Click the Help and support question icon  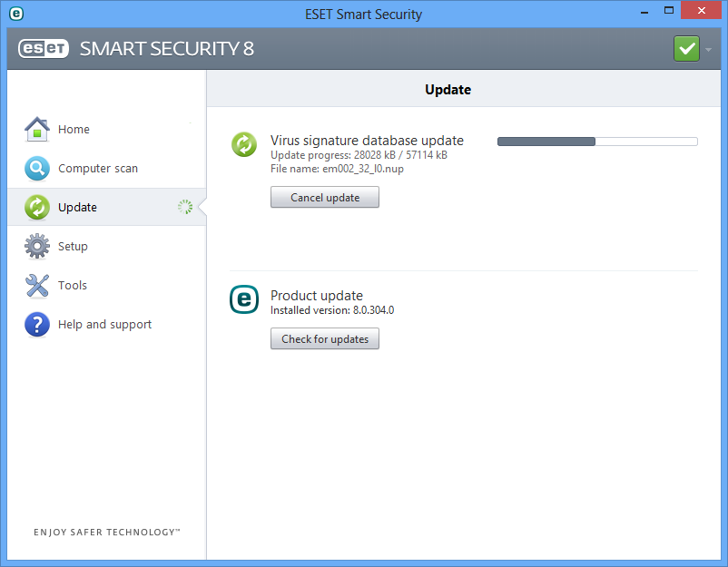click(x=36, y=325)
